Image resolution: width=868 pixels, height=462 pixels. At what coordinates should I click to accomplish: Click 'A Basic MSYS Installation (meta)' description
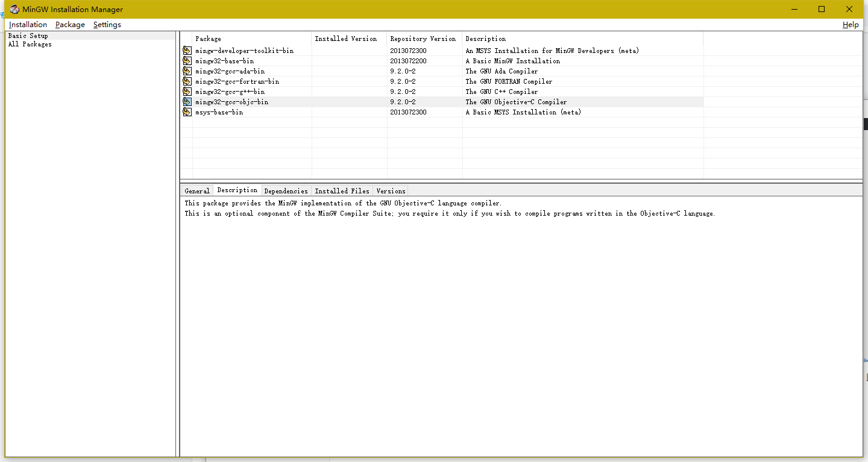point(523,112)
